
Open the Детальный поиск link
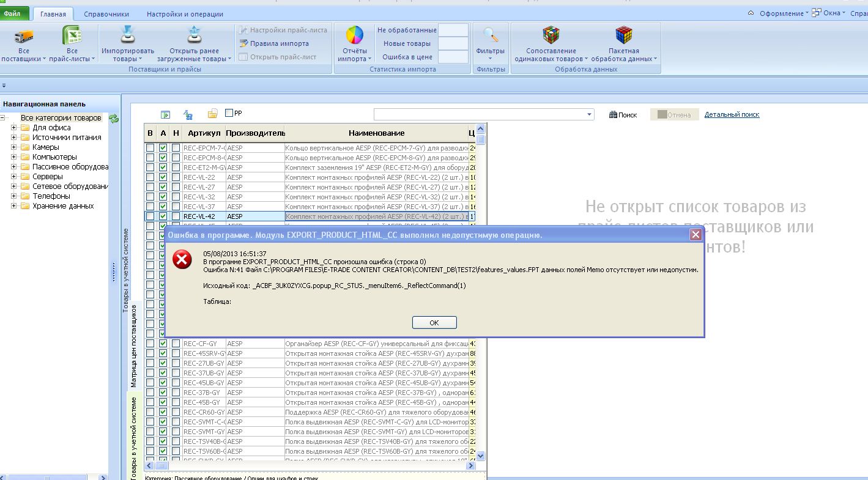(x=732, y=114)
